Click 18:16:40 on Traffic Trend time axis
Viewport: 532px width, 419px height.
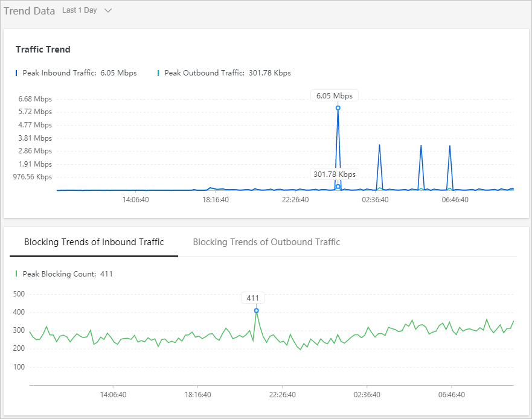(x=216, y=200)
